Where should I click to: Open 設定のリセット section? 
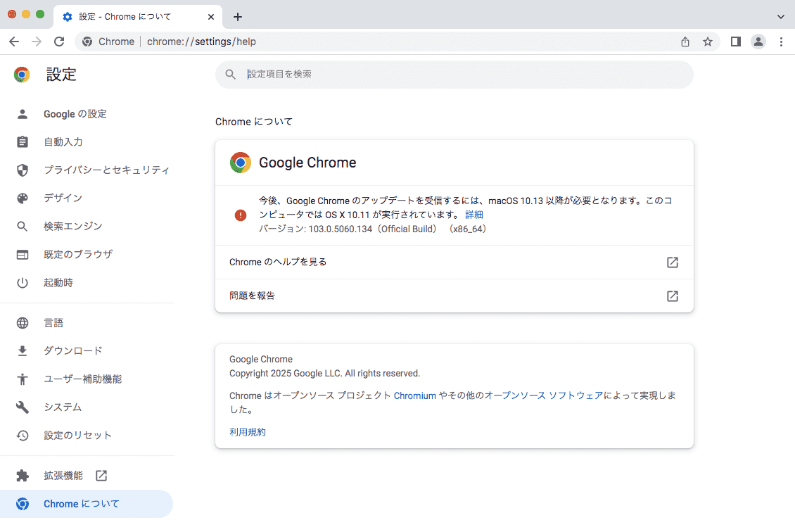87,435
